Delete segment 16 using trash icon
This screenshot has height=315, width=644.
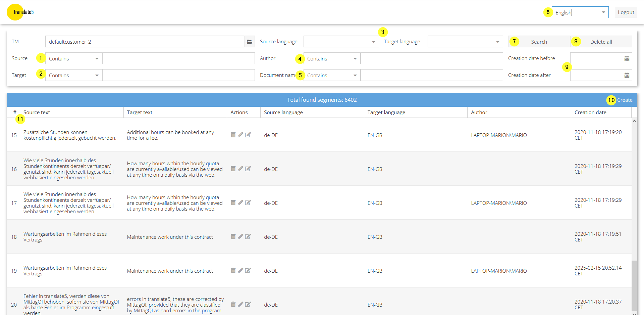pos(233,169)
